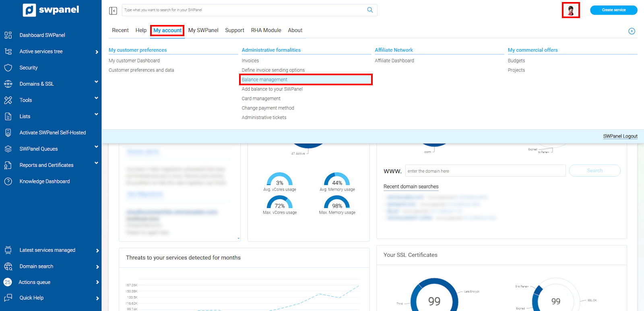This screenshot has width=644, height=311.
Task: Click the Reports and Certificates icon
Action: 8,165
